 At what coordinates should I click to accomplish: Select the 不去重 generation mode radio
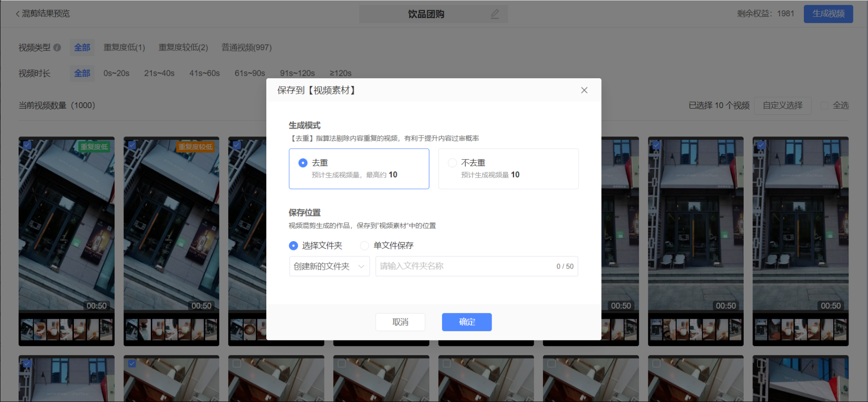tap(452, 163)
